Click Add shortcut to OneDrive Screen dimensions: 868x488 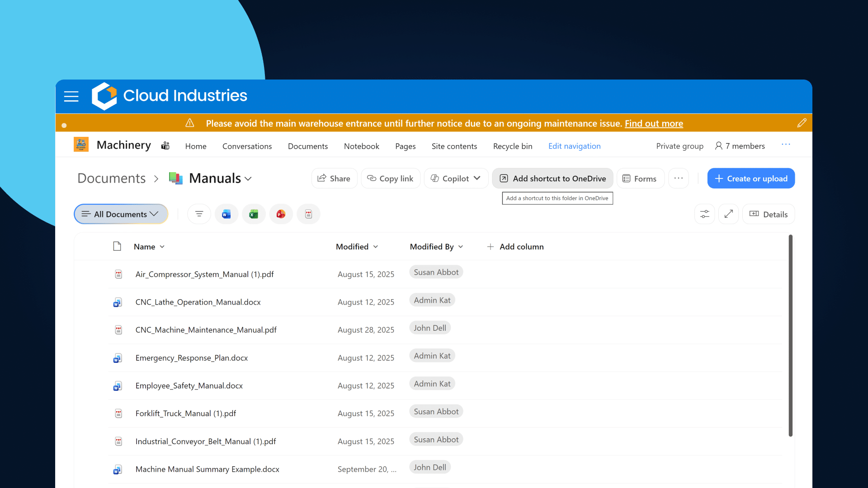tap(552, 178)
